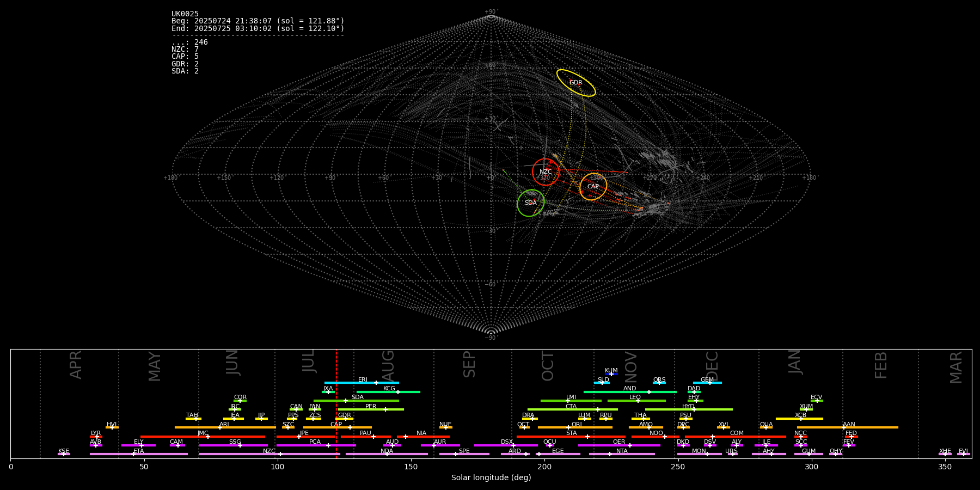Click the 'Solar longitude (deg)' axis title
The width and height of the screenshot is (980, 490).
(491, 478)
